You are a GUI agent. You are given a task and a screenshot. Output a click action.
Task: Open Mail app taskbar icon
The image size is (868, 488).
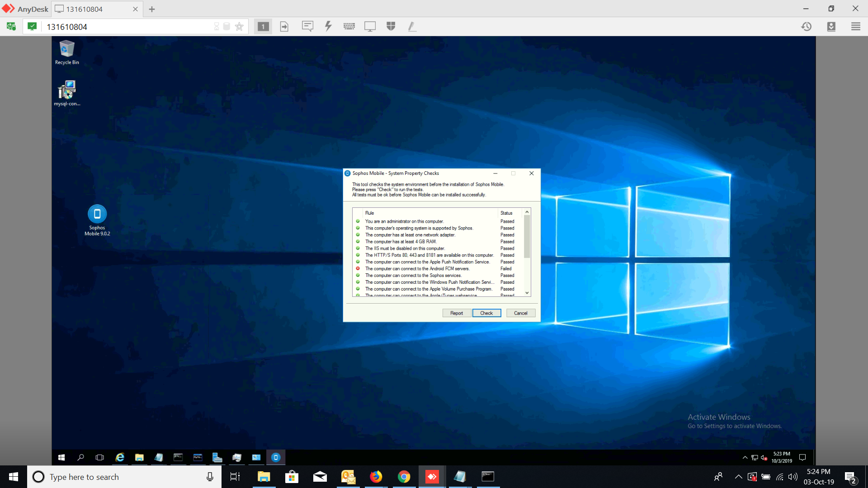[320, 477]
